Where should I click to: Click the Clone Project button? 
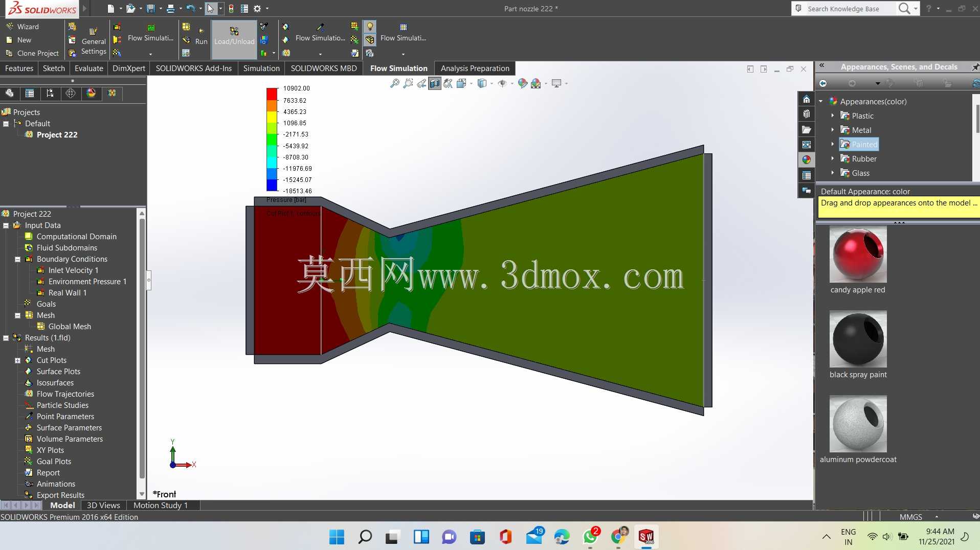click(32, 53)
